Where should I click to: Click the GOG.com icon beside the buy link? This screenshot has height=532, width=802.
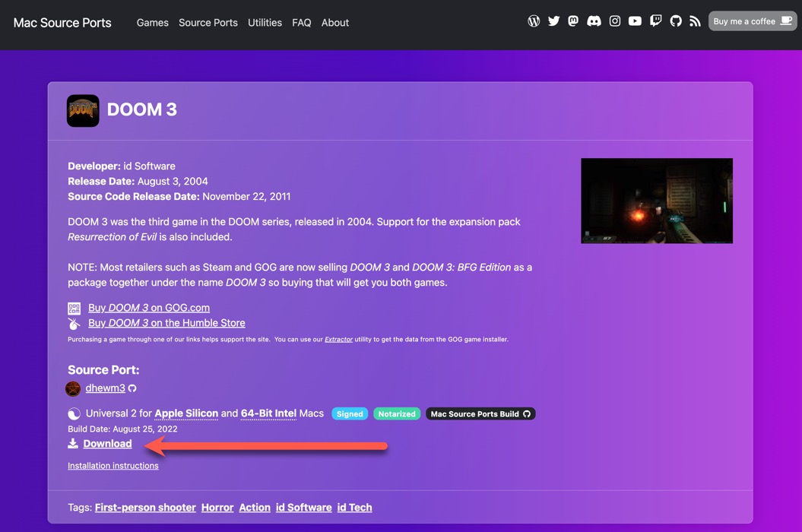click(74, 308)
